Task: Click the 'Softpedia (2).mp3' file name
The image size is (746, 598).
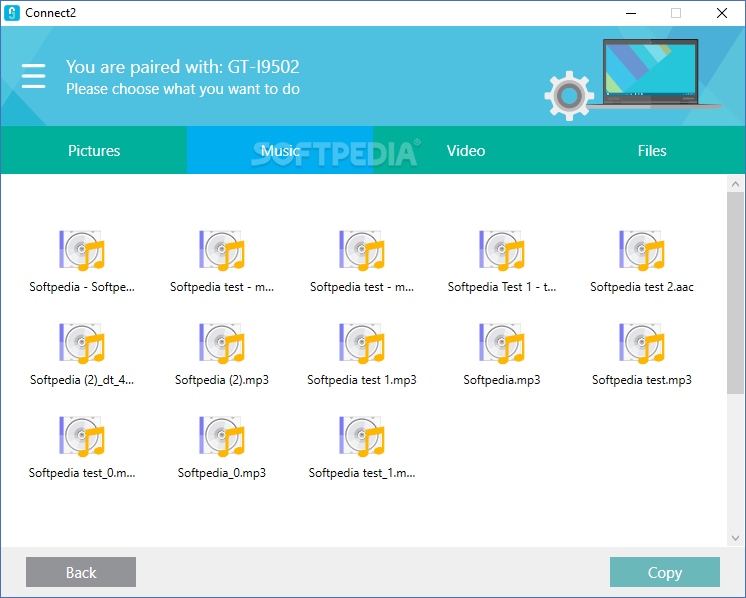Action: click(x=222, y=380)
